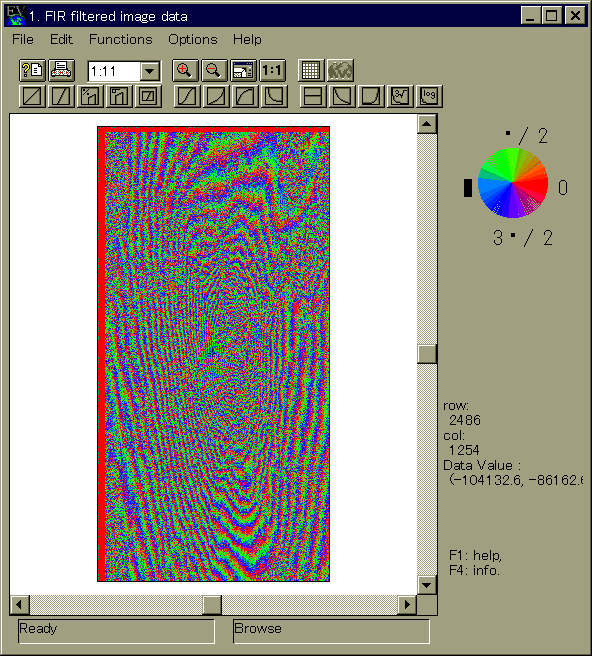Image resolution: width=592 pixels, height=656 pixels.
Task: Apply the log stretch
Action: (x=429, y=96)
